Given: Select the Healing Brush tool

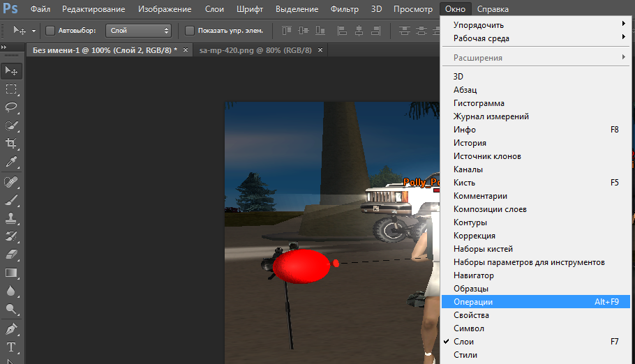Looking at the screenshot, I should pyautogui.click(x=11, y=182).
